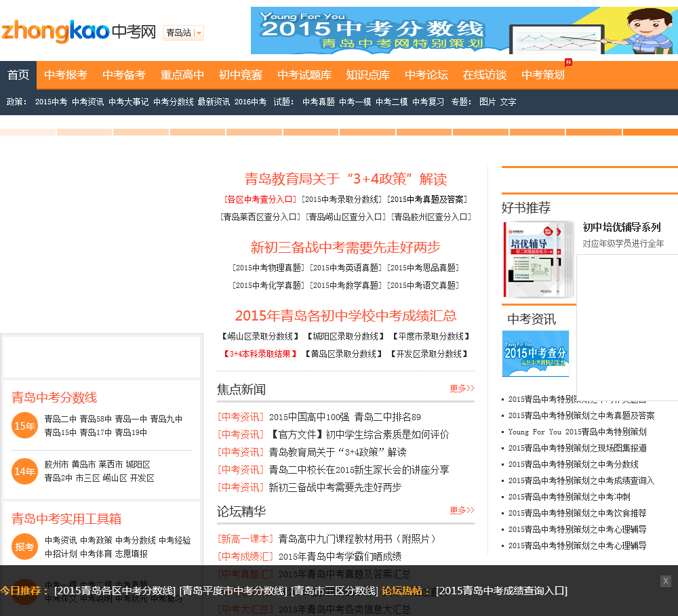The height and width of the screenshot is (616, 678).
Task: Open news 官方文件 初中学生综合素质是如何评价
Action: click(x=359, y=434)
